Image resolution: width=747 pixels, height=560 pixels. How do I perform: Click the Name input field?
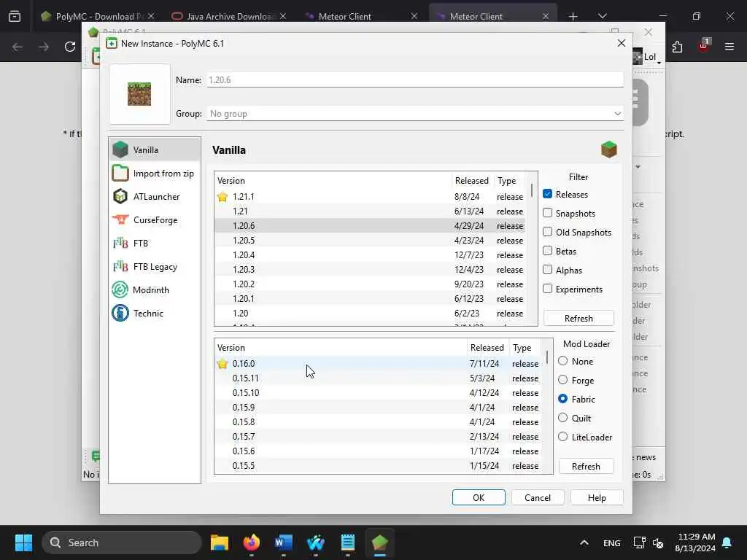415,80
